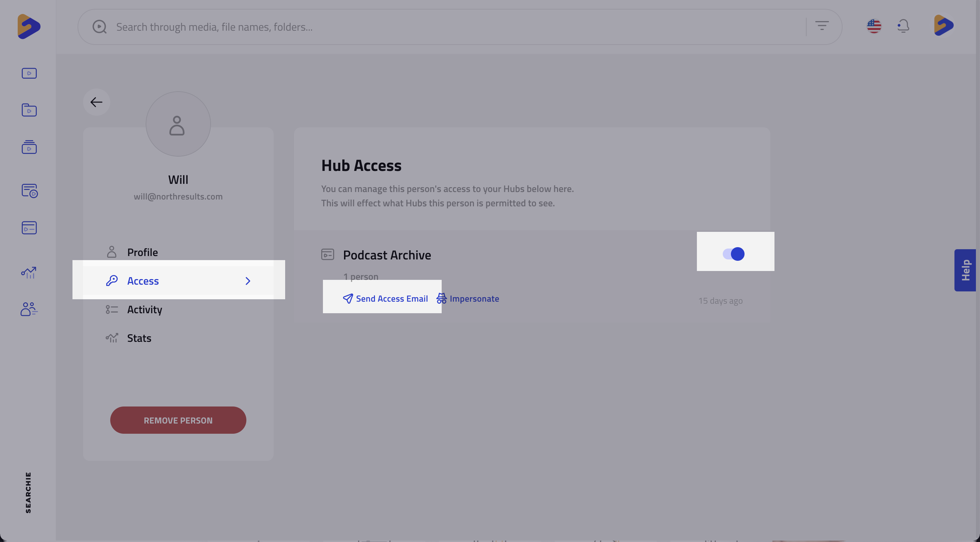Expand the Access section chevron
Screen dimensions: 980x542
pos(248,281)
